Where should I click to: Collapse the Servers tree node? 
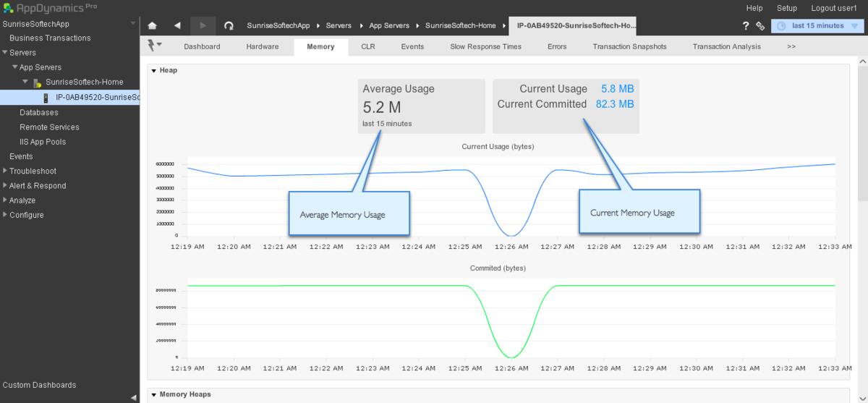(x=5, y=52)
